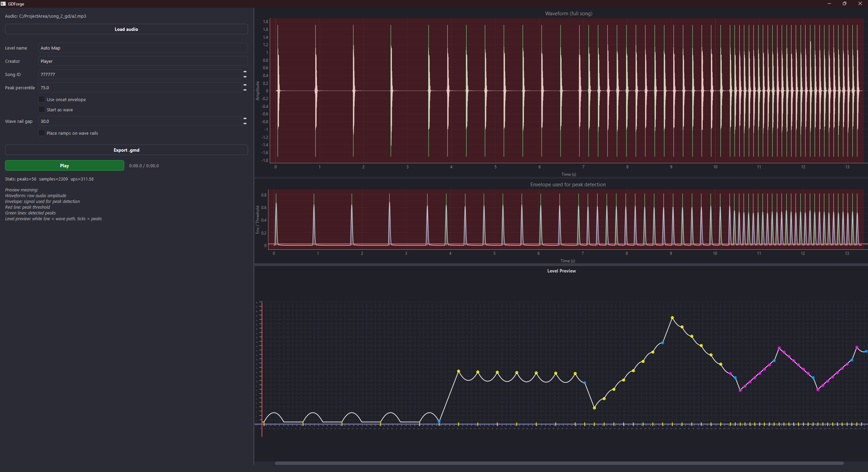868x472 pixels.
Task: Click the Level Preview horizontal scrollbar
Action: 559,463
